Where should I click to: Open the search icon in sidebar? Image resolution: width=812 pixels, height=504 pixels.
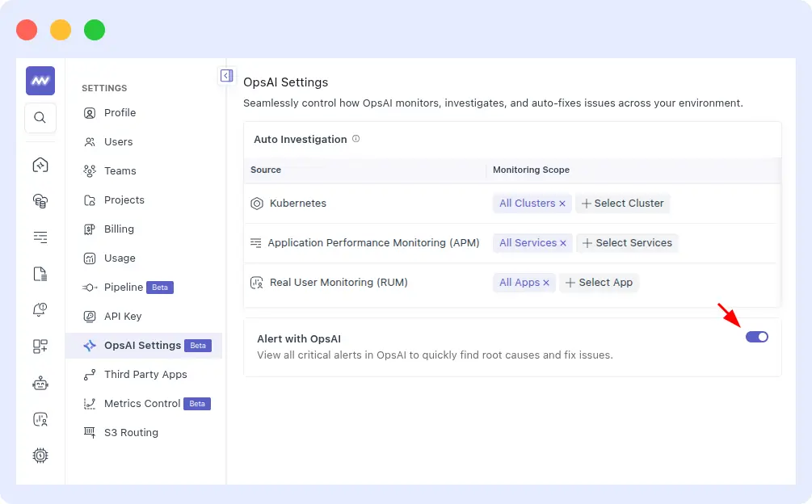(40, 118)
